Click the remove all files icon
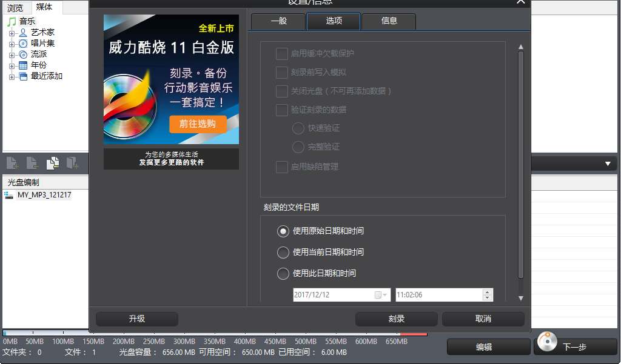 tap(53, 162)
